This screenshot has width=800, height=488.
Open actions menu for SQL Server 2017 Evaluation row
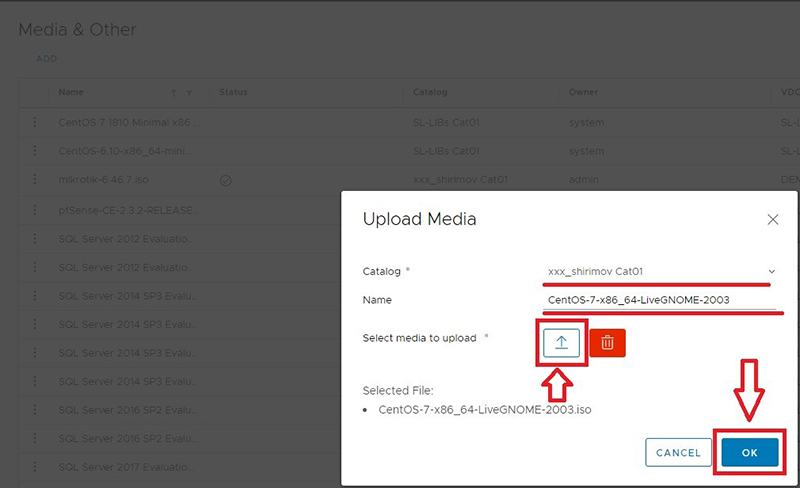click(x=35, y=467)
